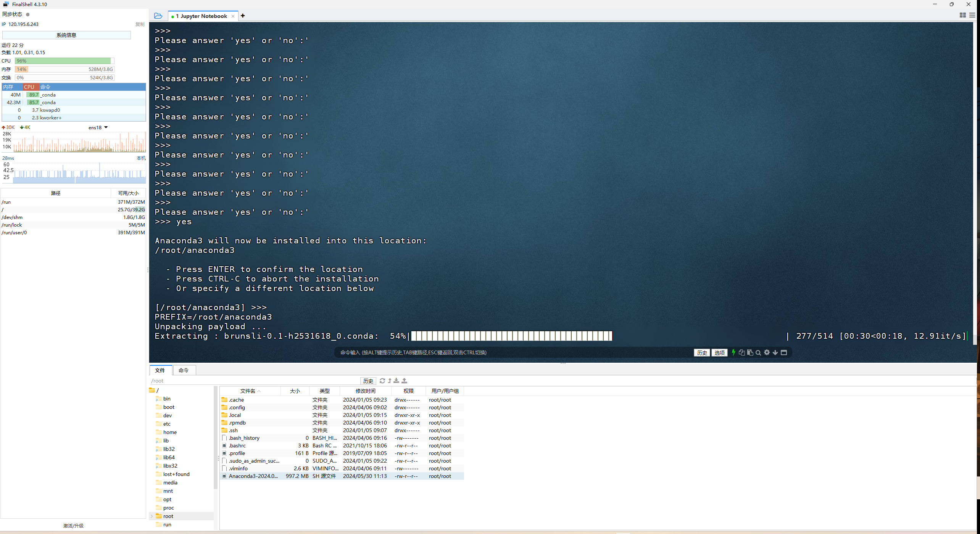This screenshot has width=980, height=534.
Task: Paste into terminal with paste icon
Action: [750, 352]
